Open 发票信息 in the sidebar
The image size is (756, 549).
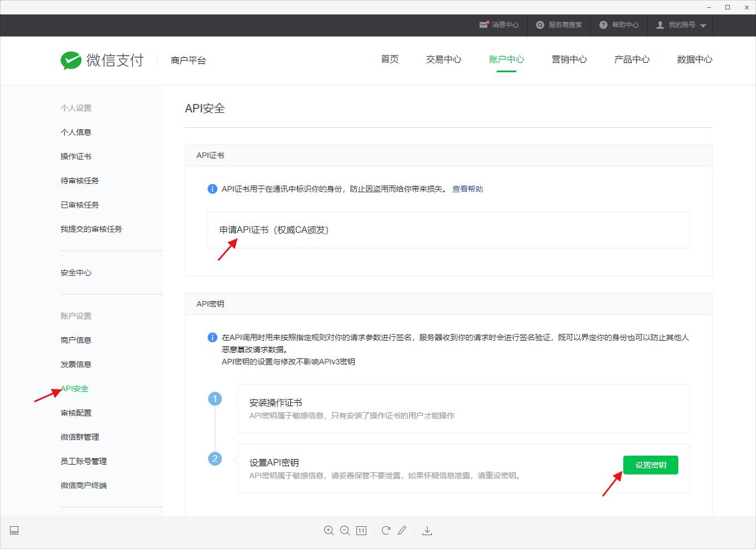tap(76, 365)
